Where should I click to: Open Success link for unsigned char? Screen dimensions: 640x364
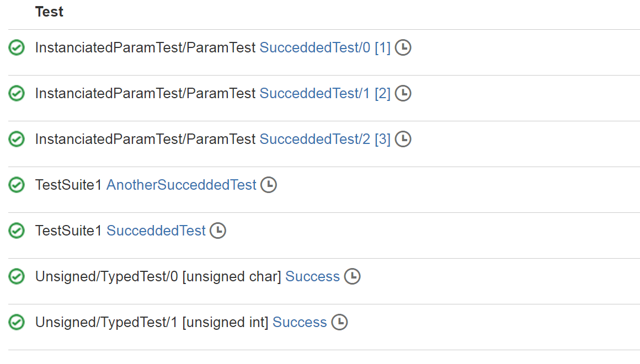313,276
